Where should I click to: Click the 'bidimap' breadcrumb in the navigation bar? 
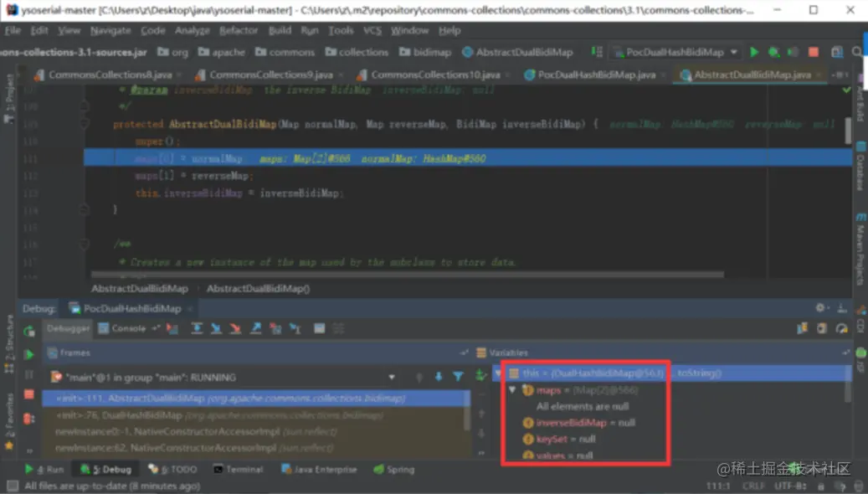pyautogui.click(x=426, y=52)
